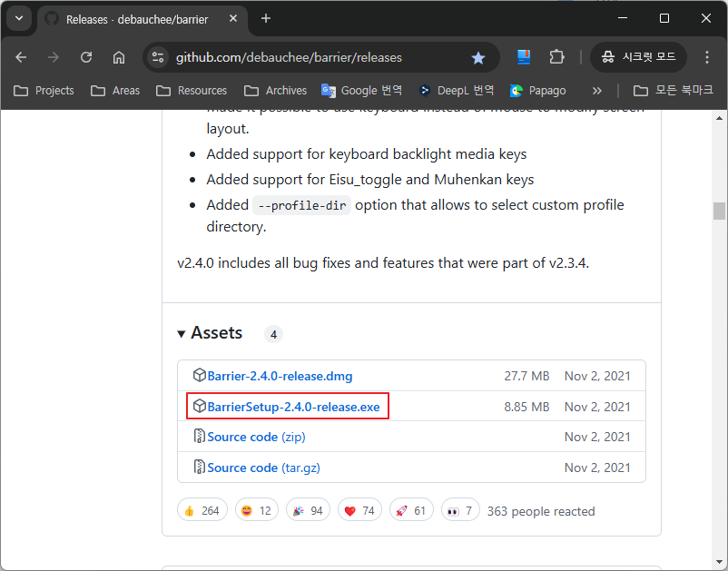Click the zip file icon beside Source code (zip)
This screenshot has height=571, width=728.
pyautogui.click(x=199, y=436)
